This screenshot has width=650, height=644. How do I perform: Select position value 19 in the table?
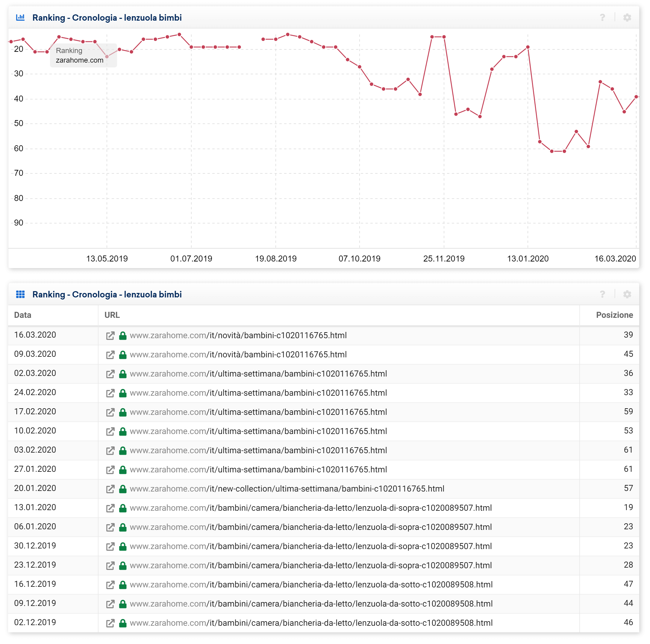pos(628,508)
